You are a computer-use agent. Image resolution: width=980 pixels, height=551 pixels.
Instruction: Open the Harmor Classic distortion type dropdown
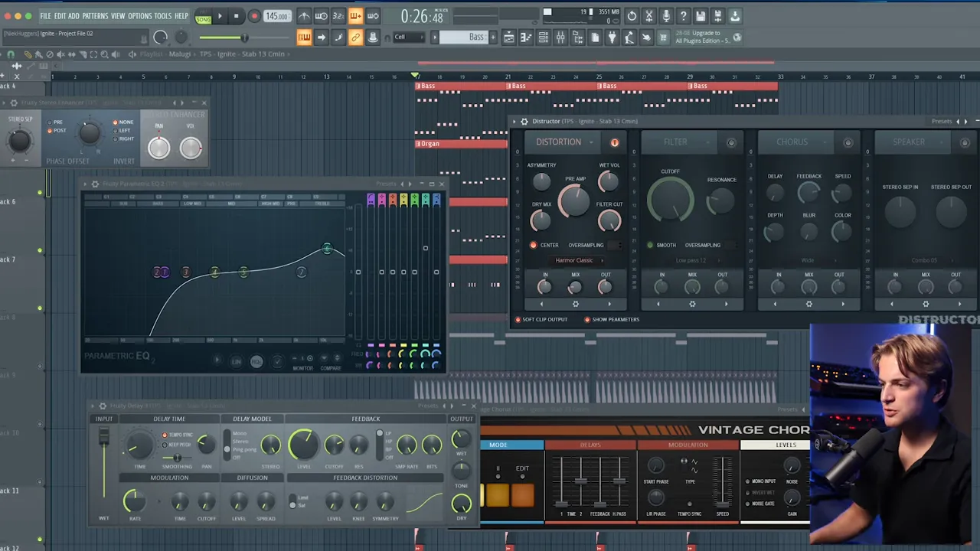click(575, 260)
